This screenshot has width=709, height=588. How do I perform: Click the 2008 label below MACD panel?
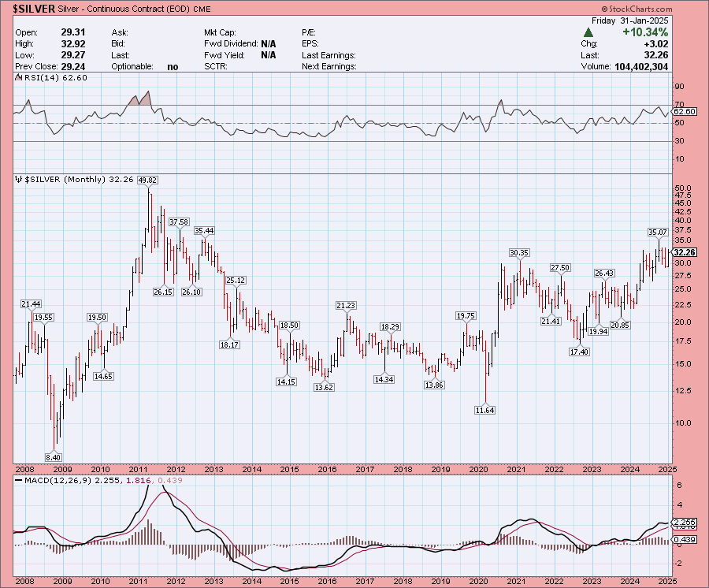25,581
